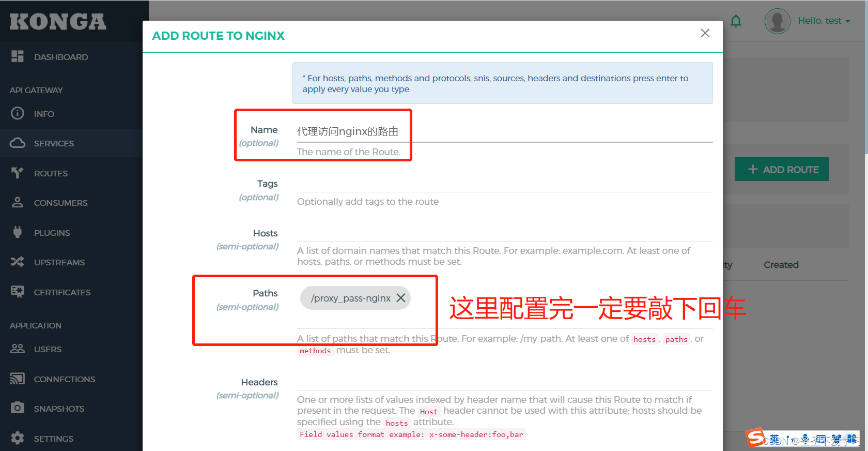Click the Dashboard grid icon in sidebar
The height and width of the screenshot is (451, 868).
[18, 56]
